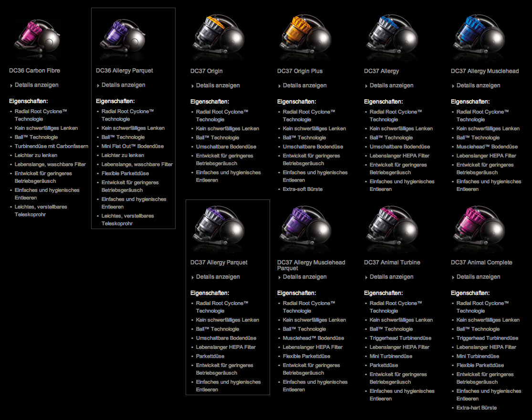Open the DC37 Allergy Musclehead Parquet title
Viewport: 532px width, 420px height.
click(x=311, y=265)
